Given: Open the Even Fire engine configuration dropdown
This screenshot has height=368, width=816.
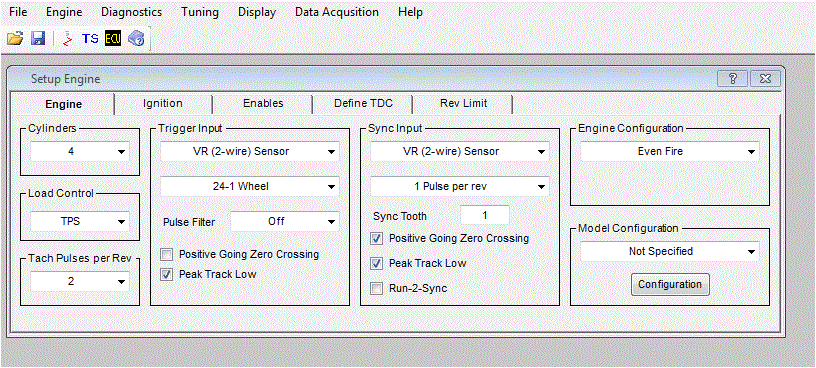Looking at the screenshot, I should [x=670, y=151].
